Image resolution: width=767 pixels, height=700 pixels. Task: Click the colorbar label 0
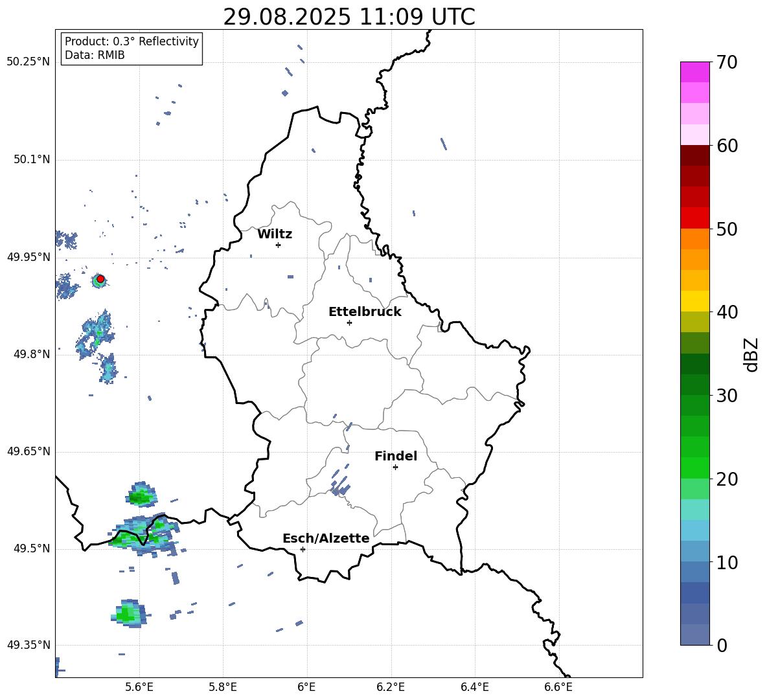[x=722, y=645]
